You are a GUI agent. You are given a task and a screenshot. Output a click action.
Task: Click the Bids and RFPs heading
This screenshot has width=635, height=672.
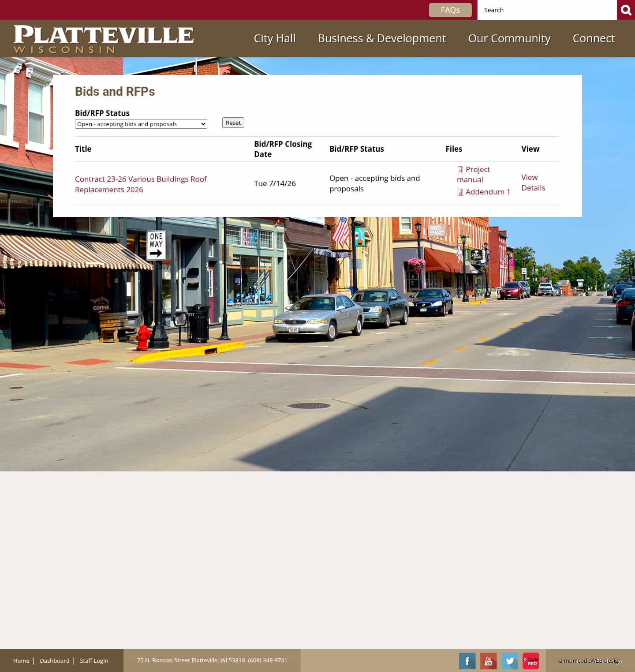115,91
